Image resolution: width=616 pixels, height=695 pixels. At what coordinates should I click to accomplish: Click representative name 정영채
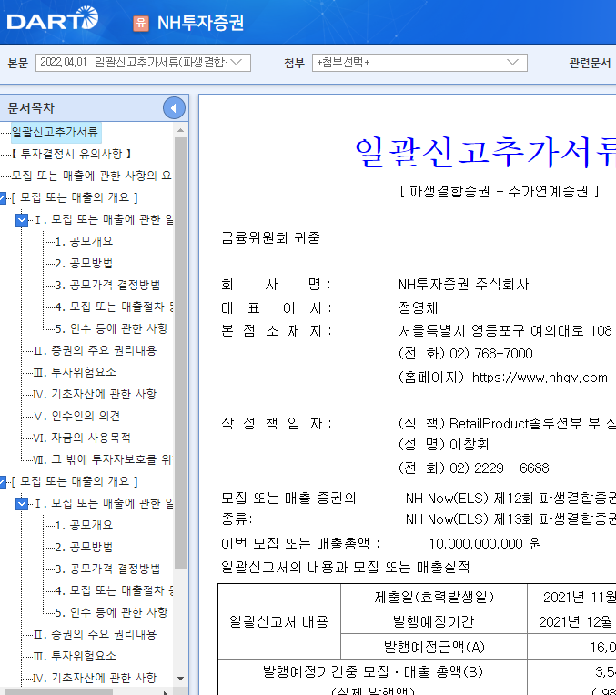tap(419, 307)
